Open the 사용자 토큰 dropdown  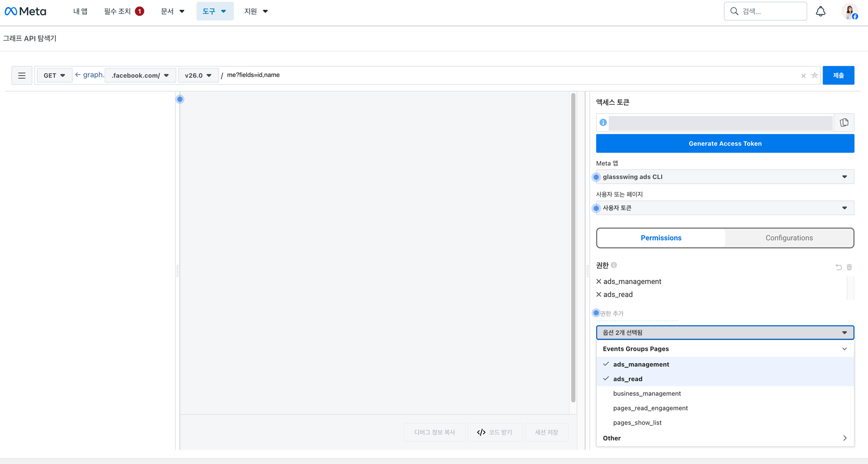(x=725, y=208)
